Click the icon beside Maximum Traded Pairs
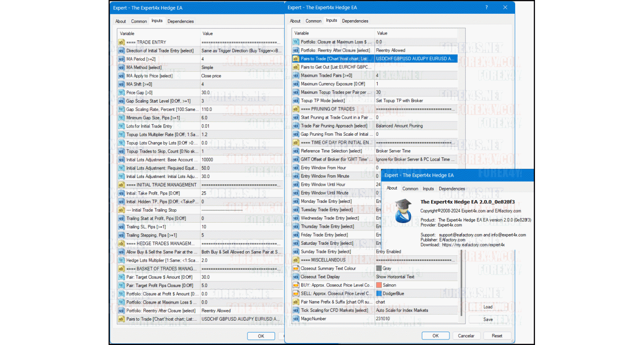Image resolution: width=644 pixels, height=345 pixels. [x=296, y=75]
